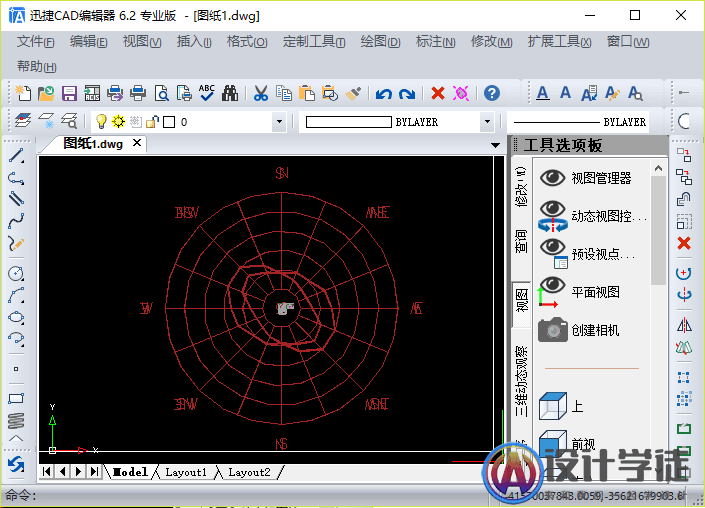This screenshot has height=508, width=705.
Task: Undo the last action
Action: coord(384,94)
